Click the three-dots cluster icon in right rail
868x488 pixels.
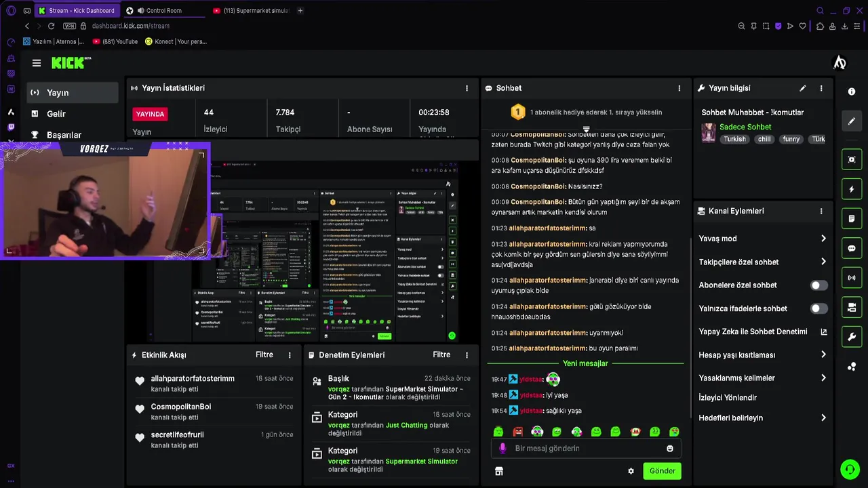pyautogui.click(x=852, y=367)
